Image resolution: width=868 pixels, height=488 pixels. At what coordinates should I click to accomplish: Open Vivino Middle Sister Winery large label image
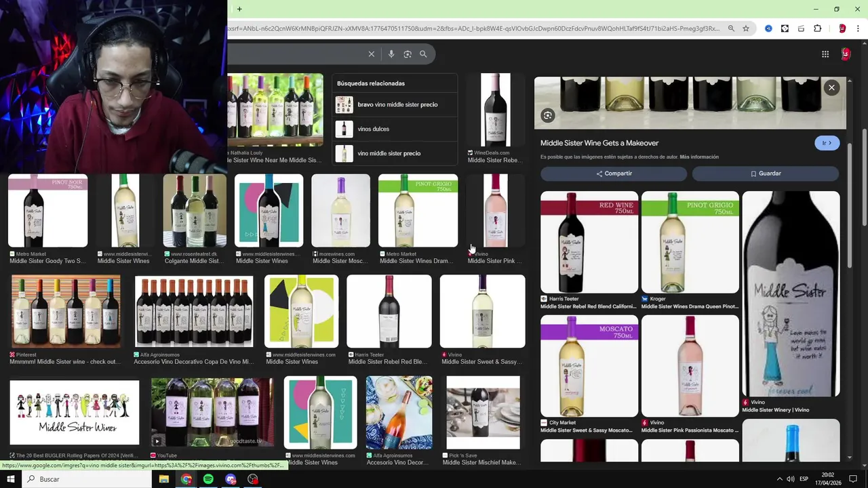click(791, 294)
